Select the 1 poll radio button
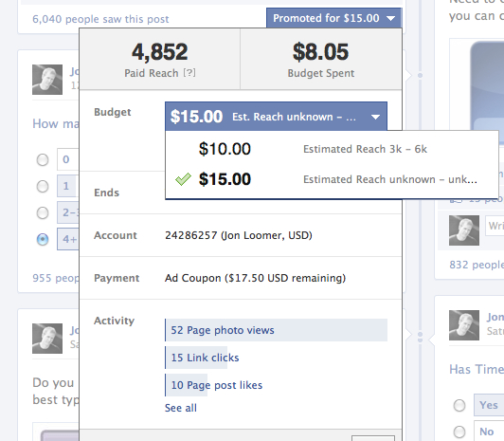 [x=43, y=186]
